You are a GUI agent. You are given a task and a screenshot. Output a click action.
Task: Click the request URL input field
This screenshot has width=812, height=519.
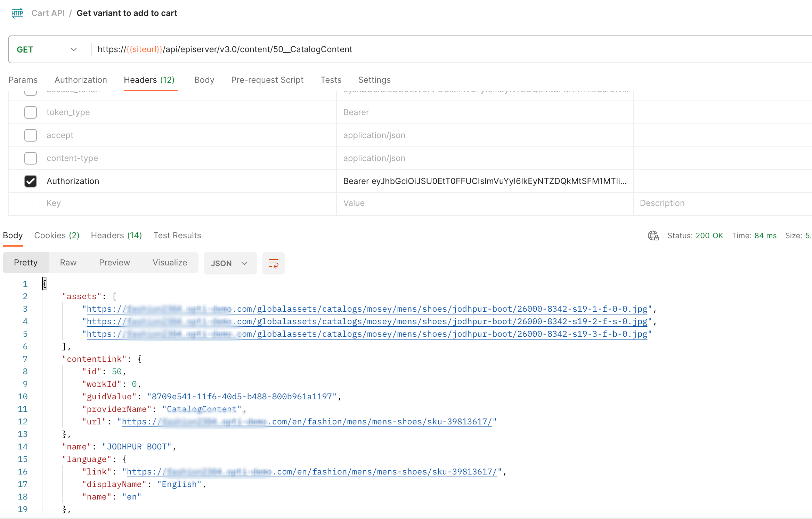pyautogui.click(x=417, y=49)
